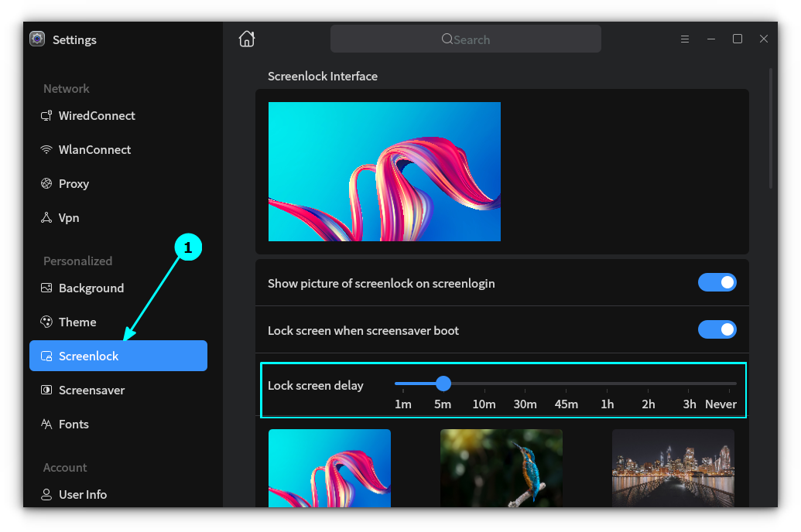Click the WlanConnect wifi icon
The height and width of the screenshot is (532, 801).
(x=46, y=149)
